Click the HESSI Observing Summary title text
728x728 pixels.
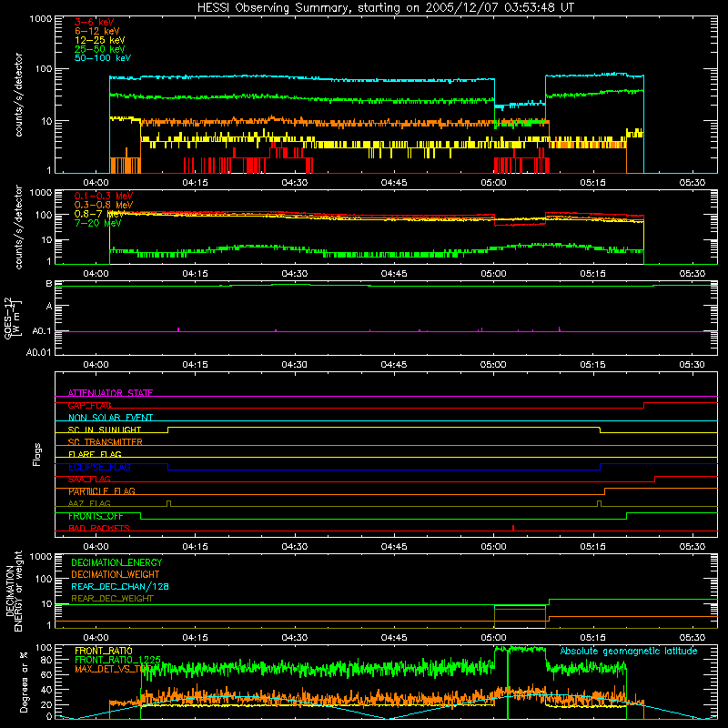tap(385, 8)
